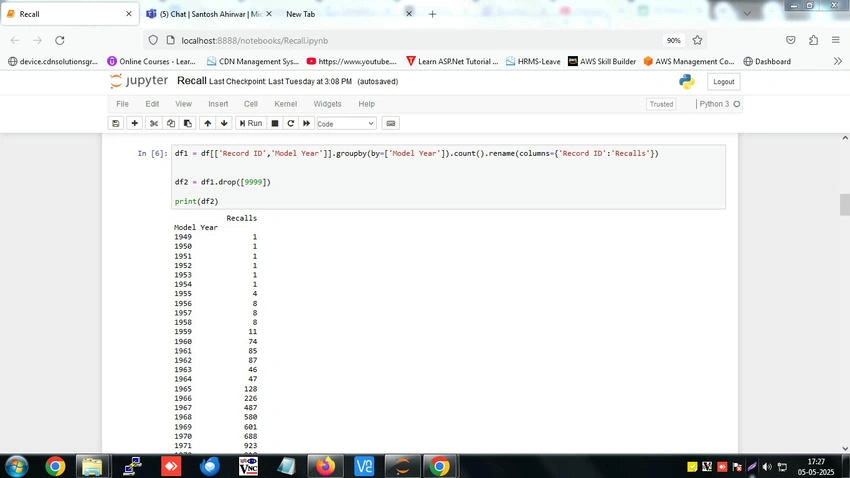Move the selected cell down
The image size is (850, 478).
pyautogui.click(x=224, y=124)
